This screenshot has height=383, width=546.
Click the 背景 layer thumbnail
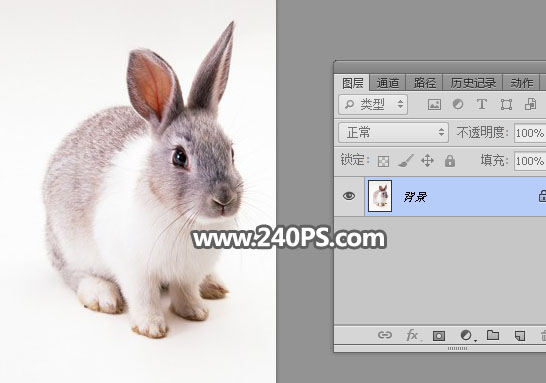pos(380,196)
